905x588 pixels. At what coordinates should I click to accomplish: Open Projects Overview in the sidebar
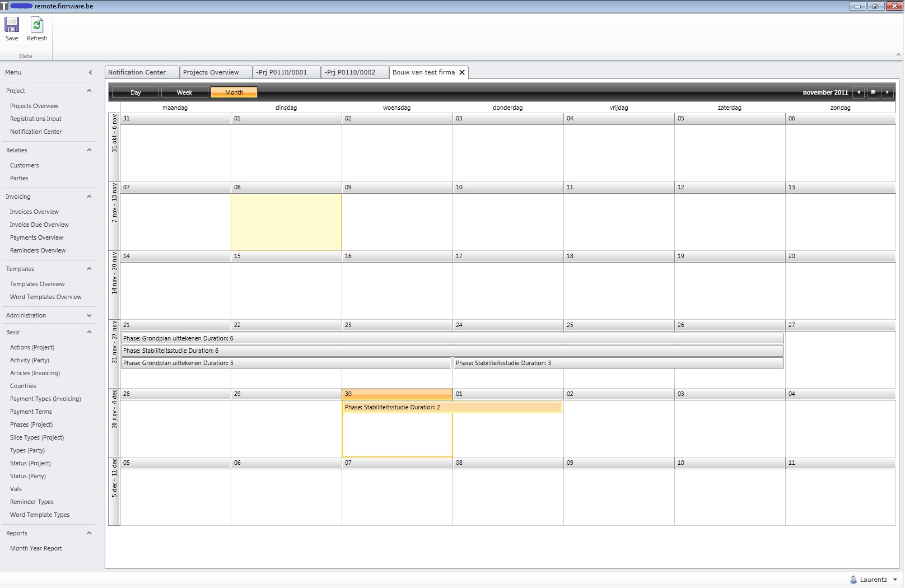(x=34, y=106)
